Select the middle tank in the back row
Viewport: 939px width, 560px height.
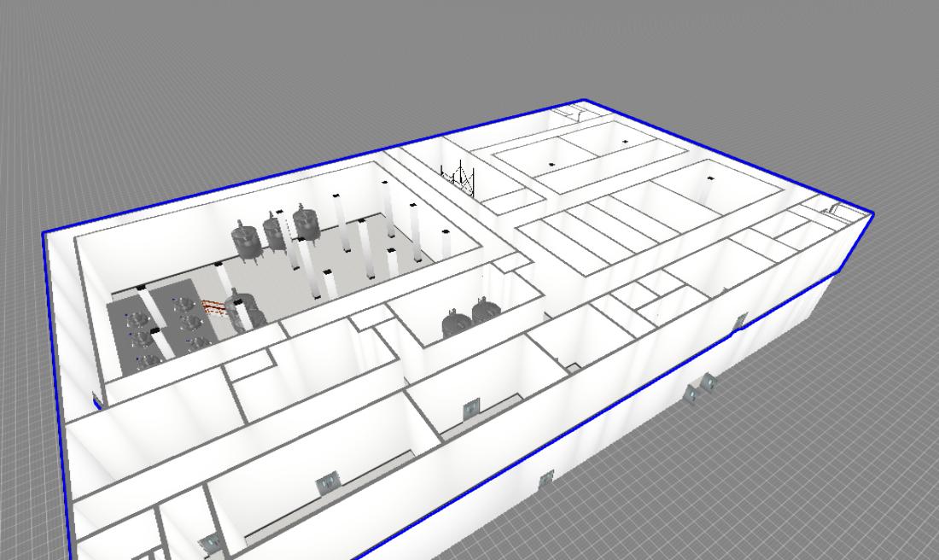pyautogui.click(x=275, y=232)
